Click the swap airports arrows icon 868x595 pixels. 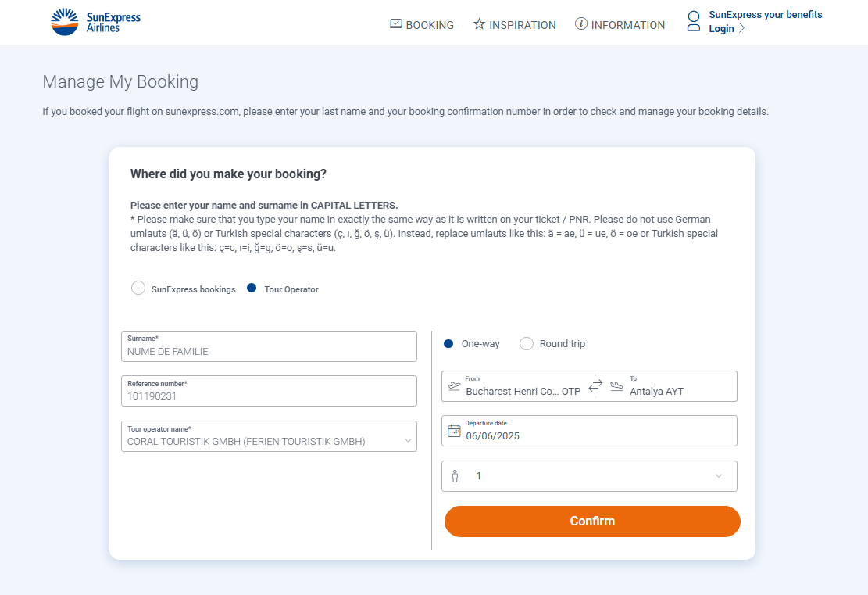(595, 385)
